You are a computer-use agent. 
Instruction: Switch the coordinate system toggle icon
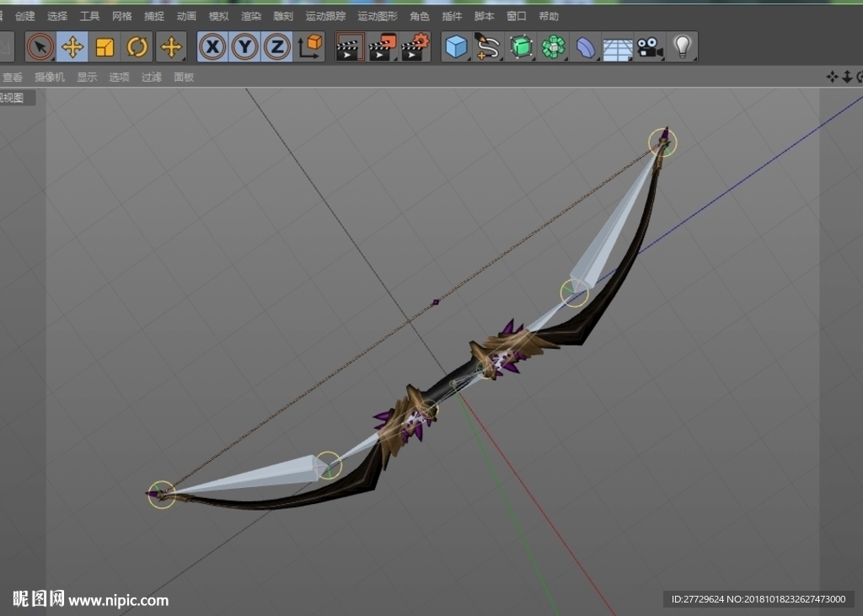click(310, 47)
